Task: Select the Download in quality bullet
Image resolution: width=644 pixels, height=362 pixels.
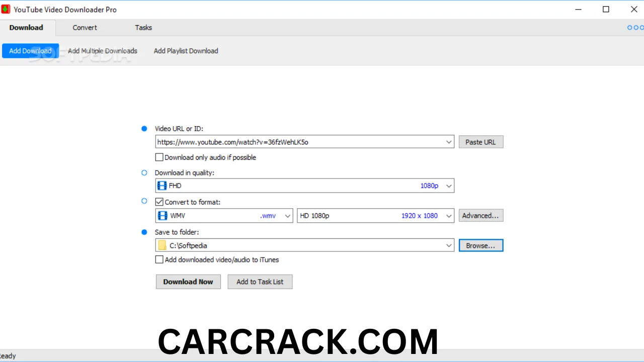Action: coord(144,172)
